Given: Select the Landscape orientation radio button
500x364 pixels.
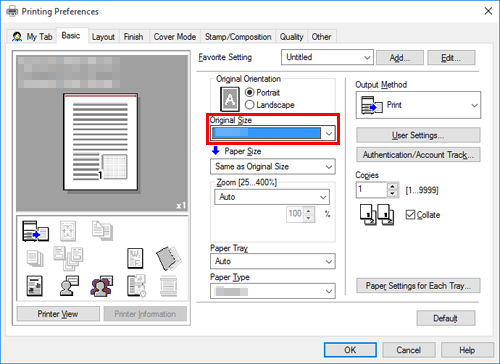Looking at the screenshot, I should (x=250, y=105).
